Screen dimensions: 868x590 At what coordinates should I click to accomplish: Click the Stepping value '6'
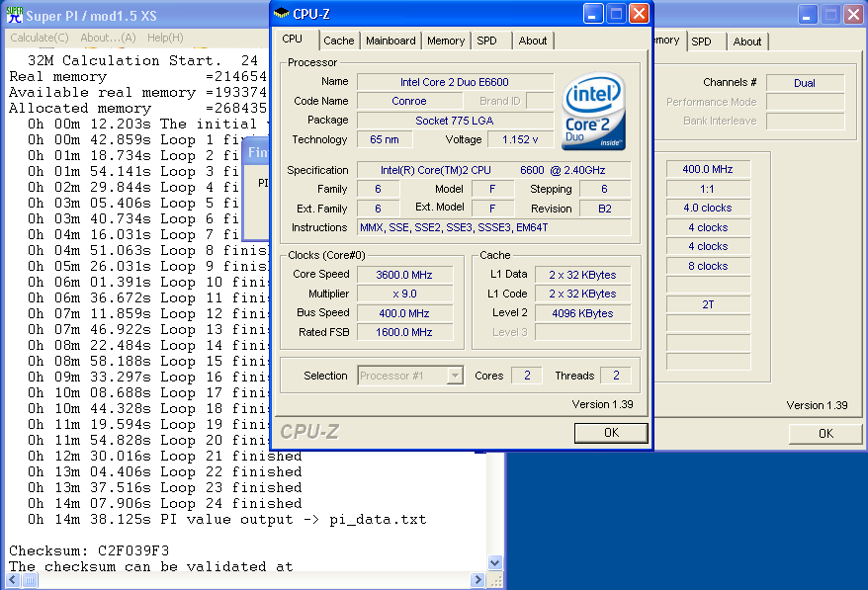click(x=604, y=190)
